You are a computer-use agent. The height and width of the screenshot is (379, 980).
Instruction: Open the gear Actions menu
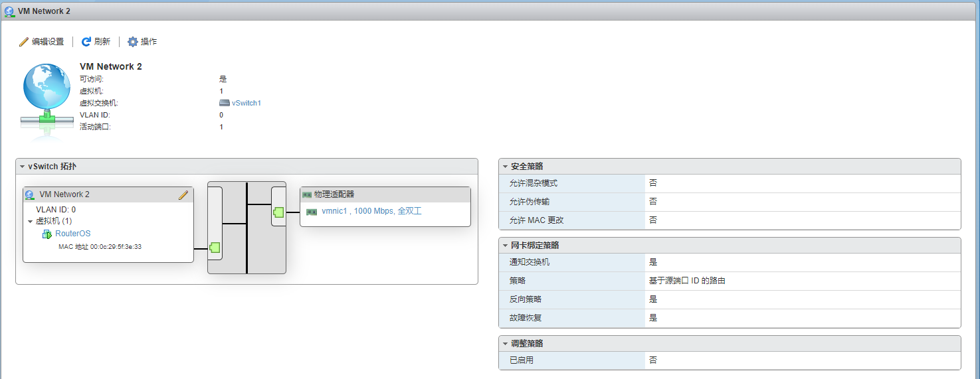coord(133,42)
